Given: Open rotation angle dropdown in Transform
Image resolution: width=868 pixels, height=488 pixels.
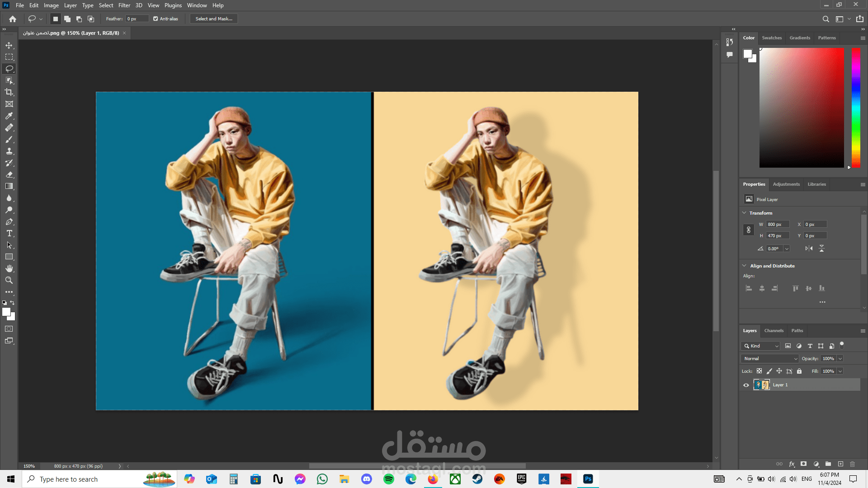Looking at the screenshot, I should tap(787, 249).
